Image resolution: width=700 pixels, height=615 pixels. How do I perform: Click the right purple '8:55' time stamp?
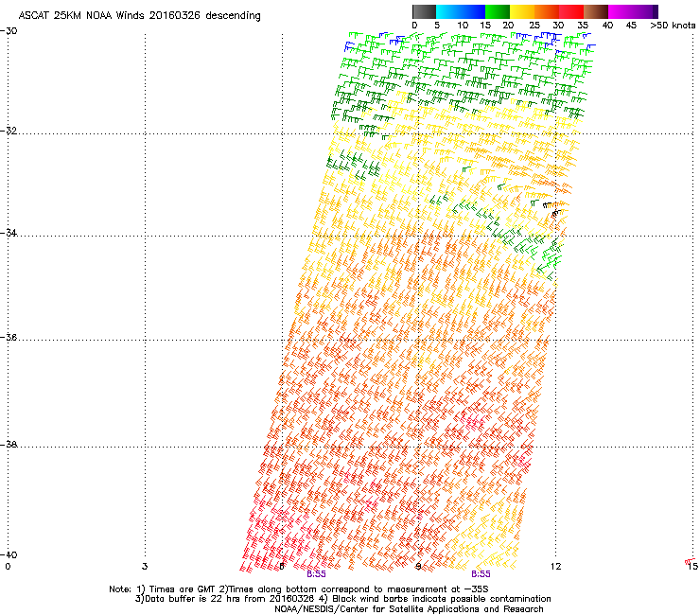pyautogui.click(x=481, y=574)
